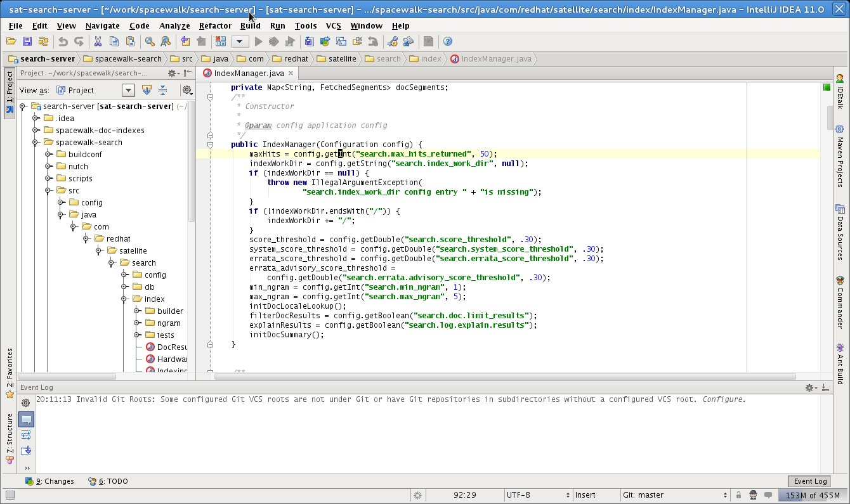850x504 pixels.
Task: Open the VCS menu
Action: pos(333,25)
